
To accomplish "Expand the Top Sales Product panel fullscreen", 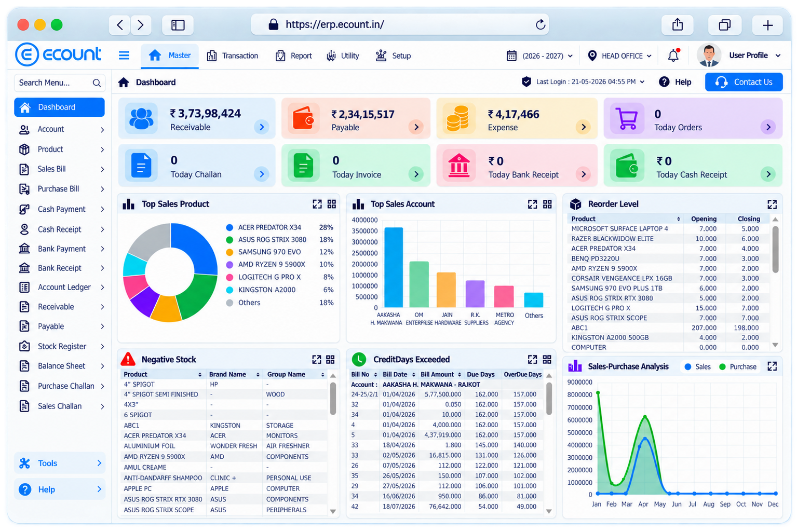I will [317, 204].
